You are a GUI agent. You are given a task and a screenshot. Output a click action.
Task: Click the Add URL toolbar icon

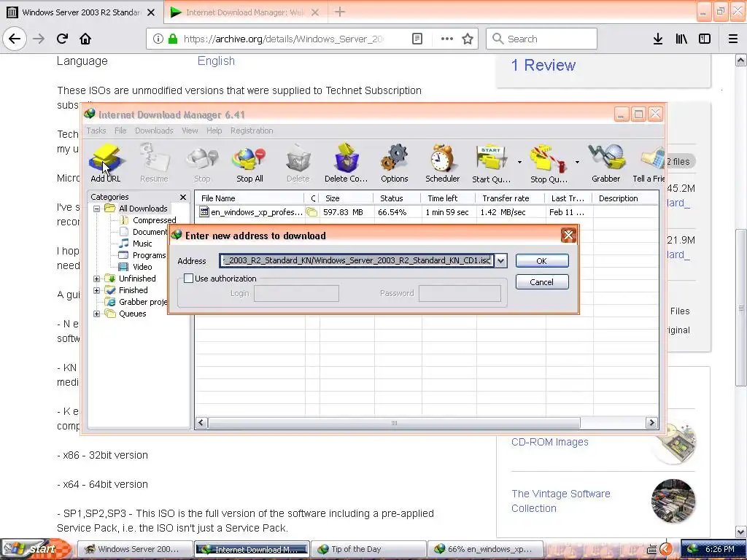click(x=106, y=163)
